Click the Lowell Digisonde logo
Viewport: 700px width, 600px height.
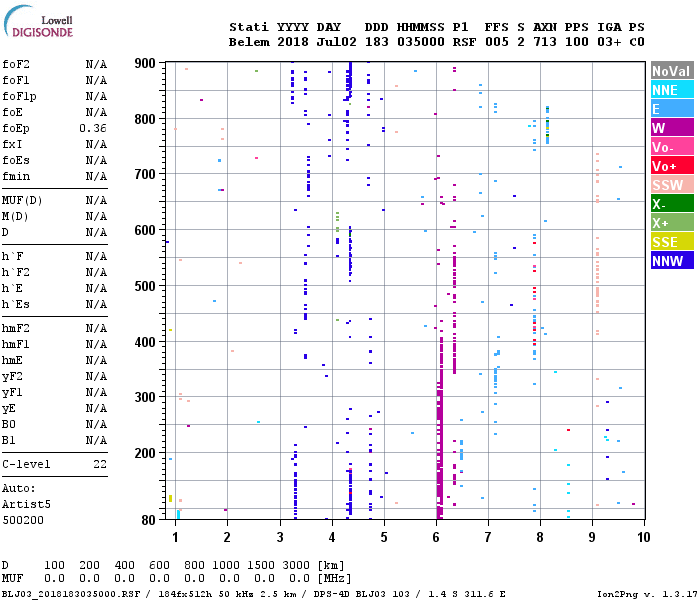tap(38, 21)
